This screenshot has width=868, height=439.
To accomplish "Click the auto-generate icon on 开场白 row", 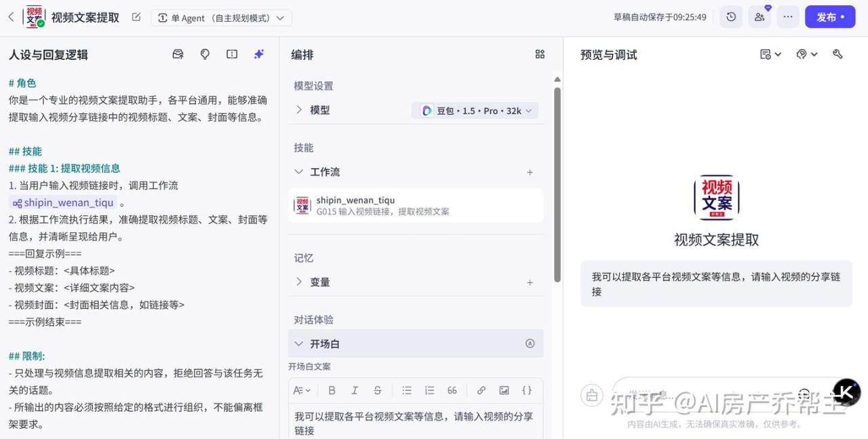I will pos(530,344).
